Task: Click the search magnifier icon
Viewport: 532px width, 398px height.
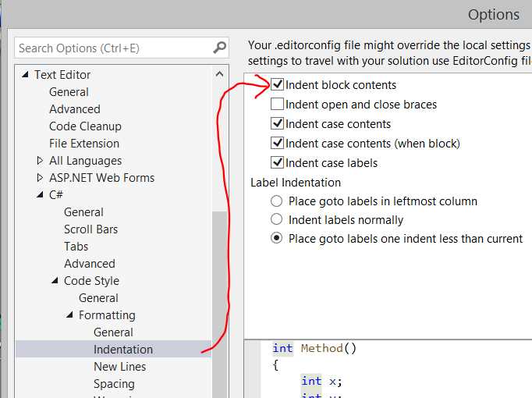Action: (x=219, y=48)
